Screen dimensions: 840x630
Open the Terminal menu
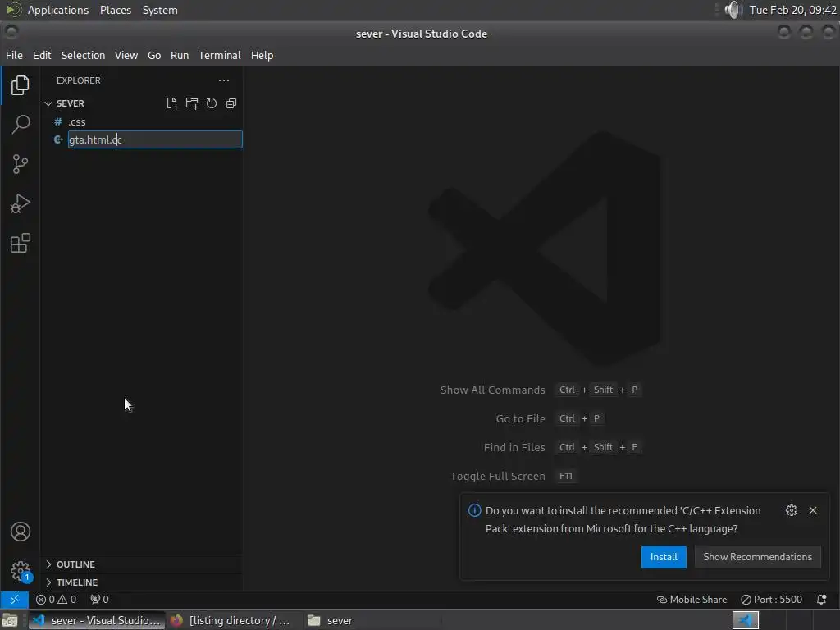220,55
